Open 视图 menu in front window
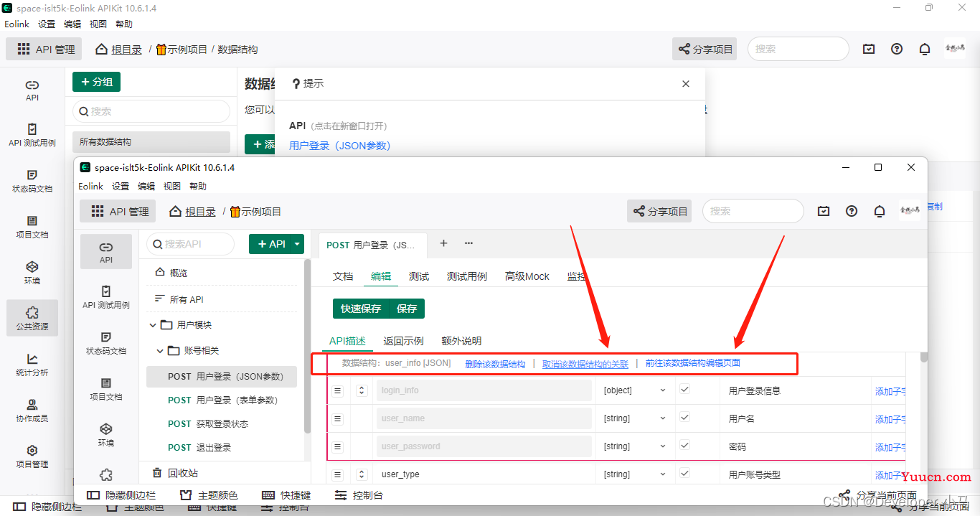The image size is (980, 516). pyautogui.click(x=172, y=186)
